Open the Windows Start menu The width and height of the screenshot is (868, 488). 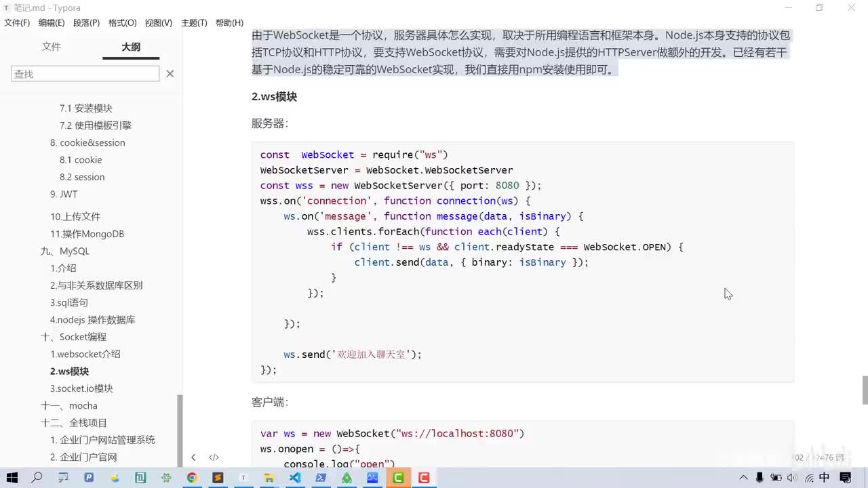coord(12,478)
